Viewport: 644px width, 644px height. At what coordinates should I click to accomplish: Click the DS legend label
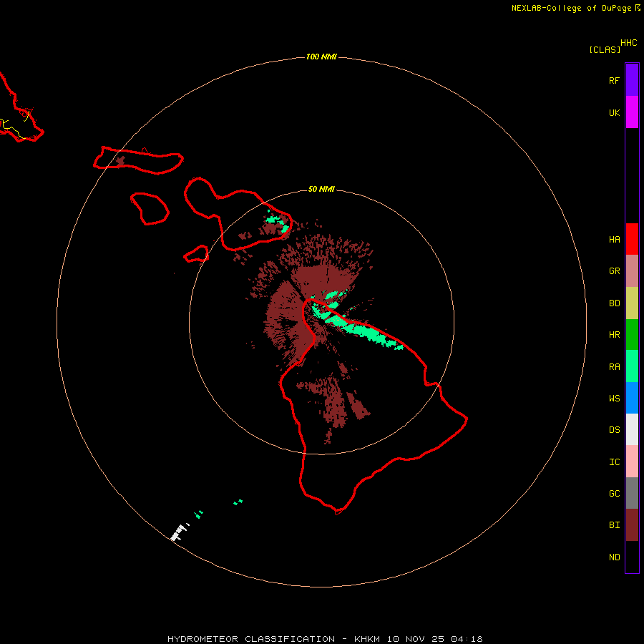pos(614,430)
